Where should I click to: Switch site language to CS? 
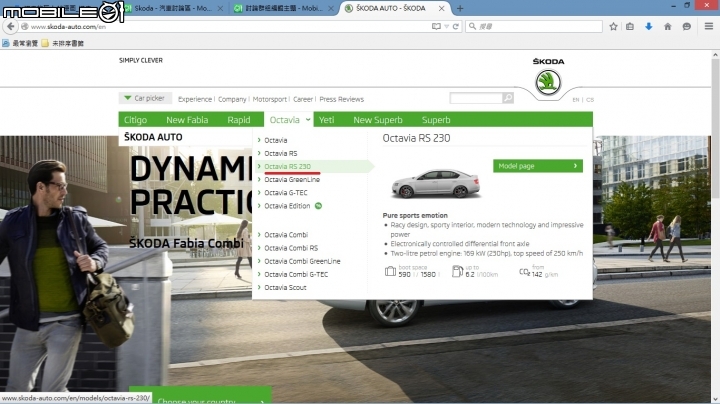(590, 100)
